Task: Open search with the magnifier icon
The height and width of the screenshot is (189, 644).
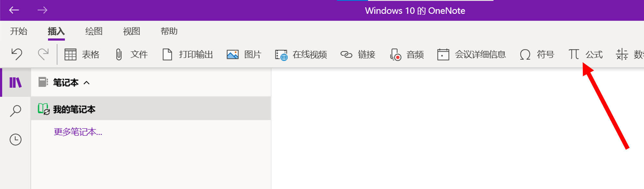Action: [x=15, y=111]
